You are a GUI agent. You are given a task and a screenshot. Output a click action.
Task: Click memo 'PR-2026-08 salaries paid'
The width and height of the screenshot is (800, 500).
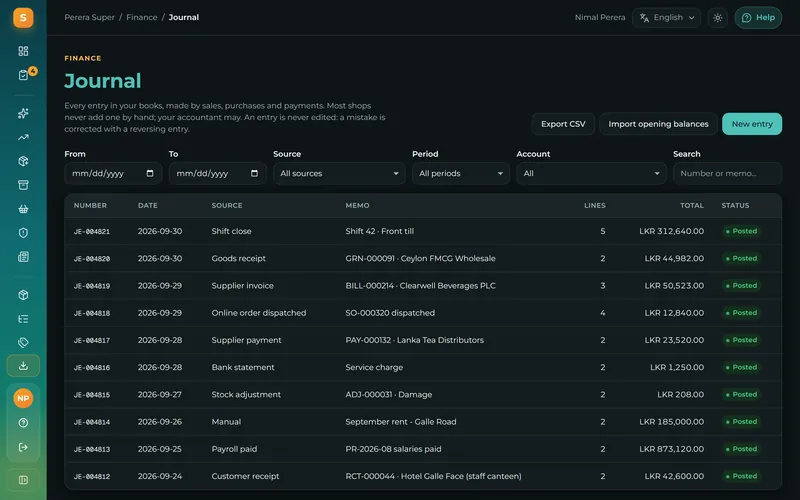coord(393,449)
